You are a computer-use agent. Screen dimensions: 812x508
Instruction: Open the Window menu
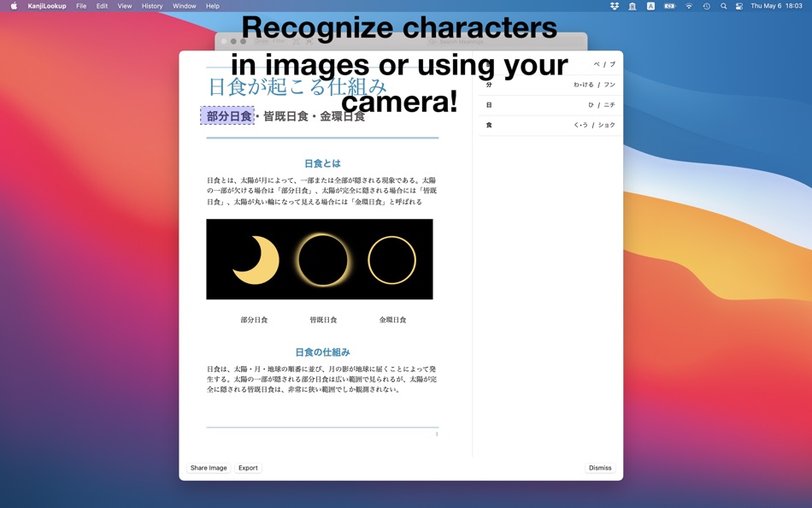[x=184, y=6]
